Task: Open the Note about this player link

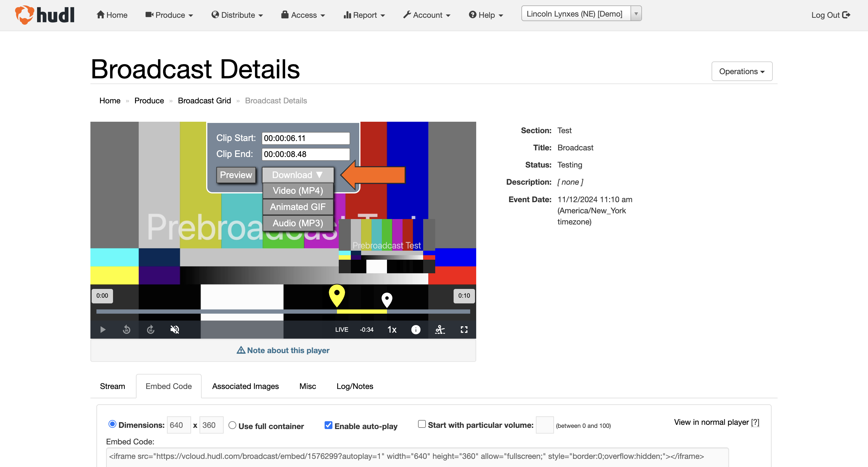Action: pyautogui.click(x=283, y=350)
